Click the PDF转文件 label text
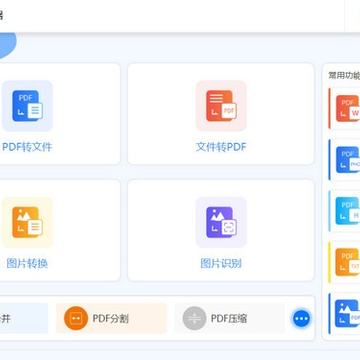The height and width of the screenshot is (360, 360). point(27,147)
